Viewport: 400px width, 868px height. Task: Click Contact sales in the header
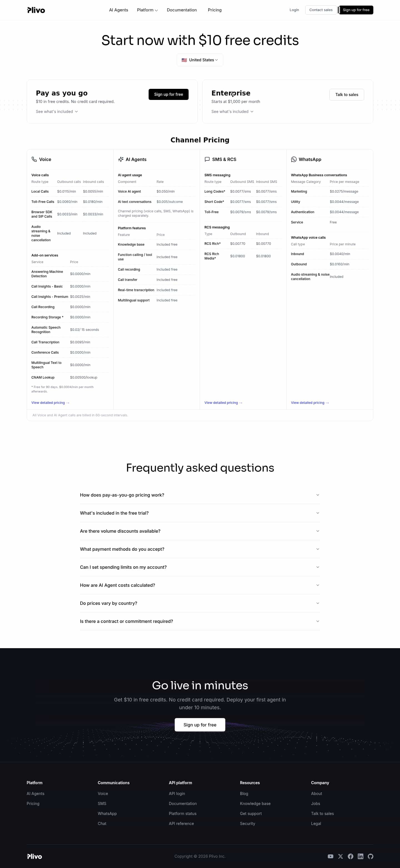[x=320, y=10]
